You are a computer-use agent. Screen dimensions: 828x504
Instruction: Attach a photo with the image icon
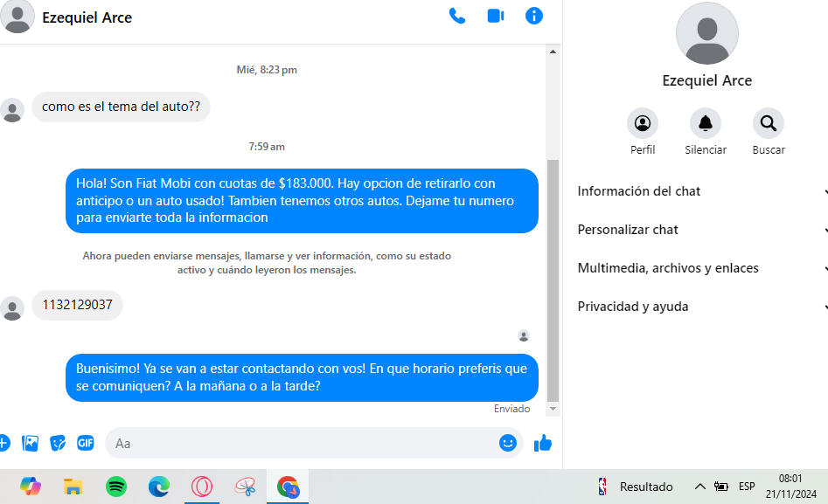[x=31, y=443]
